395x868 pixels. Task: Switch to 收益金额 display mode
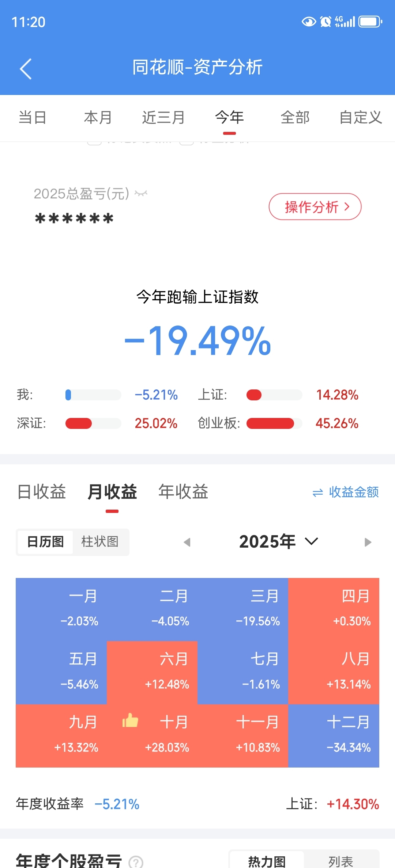[346, 492]
